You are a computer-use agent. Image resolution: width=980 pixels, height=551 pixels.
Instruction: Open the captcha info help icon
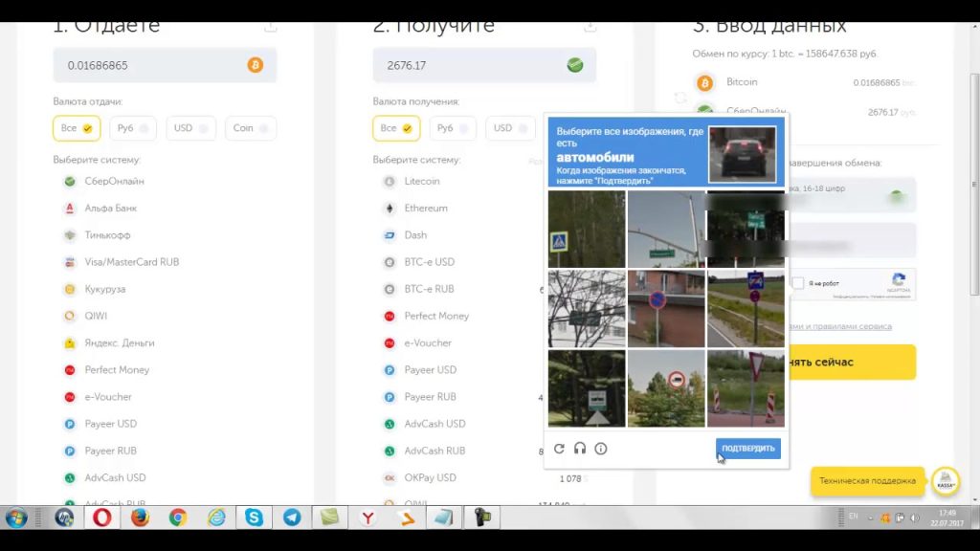click(x=601, y=449)
